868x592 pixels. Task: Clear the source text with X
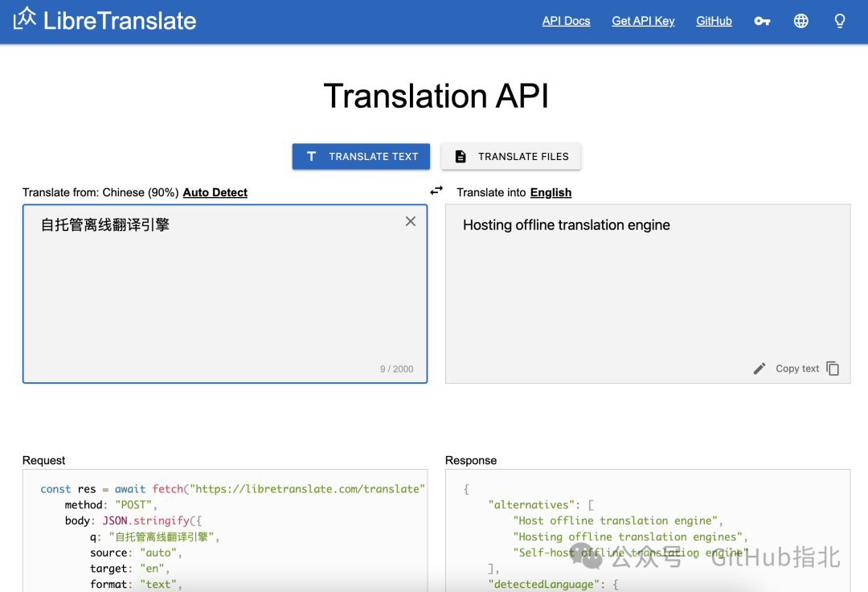click(x=410, y=221)
